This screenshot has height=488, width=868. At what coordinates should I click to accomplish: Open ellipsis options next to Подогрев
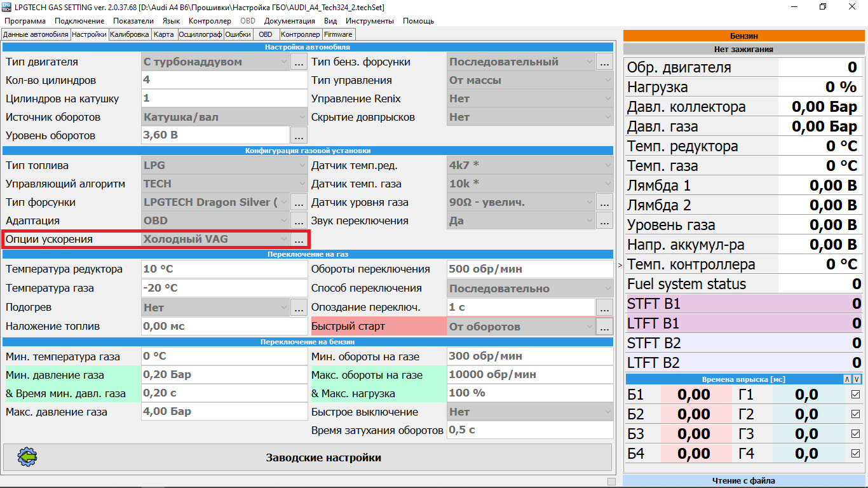pos(299,308)
